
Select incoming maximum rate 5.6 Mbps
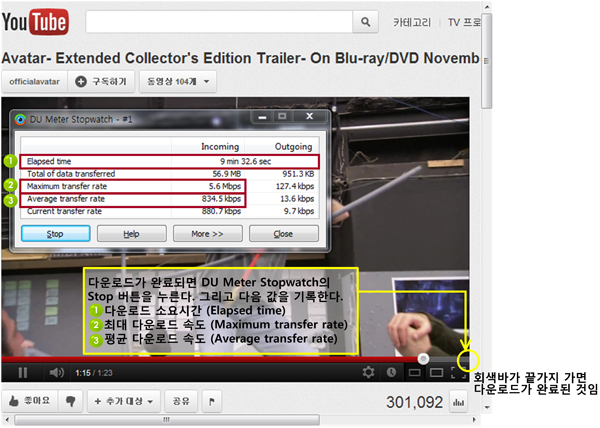tap(225, 186)
